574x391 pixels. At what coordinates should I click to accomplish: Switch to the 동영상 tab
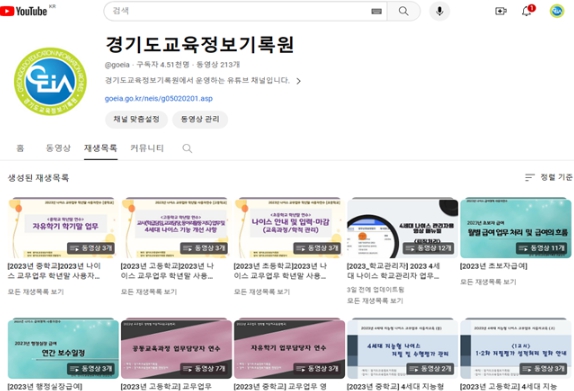[58, 148]
